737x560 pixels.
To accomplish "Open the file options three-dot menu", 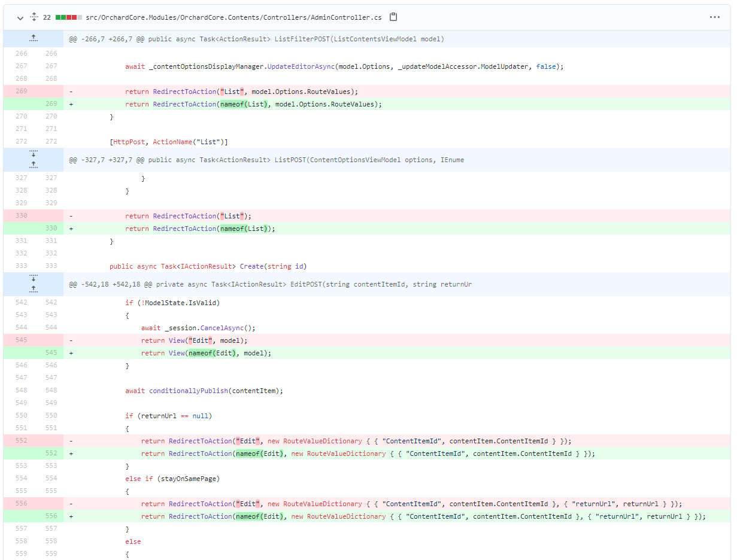I will click(714, 17).
